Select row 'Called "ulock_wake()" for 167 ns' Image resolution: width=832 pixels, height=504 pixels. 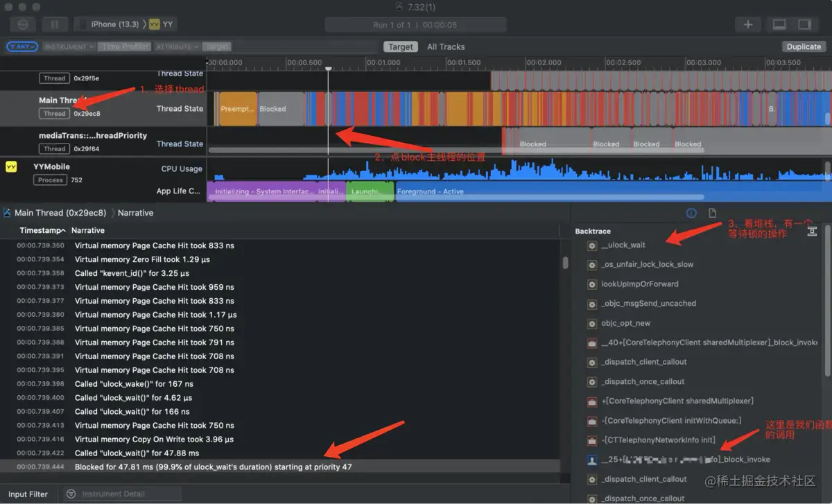point(279,384)
